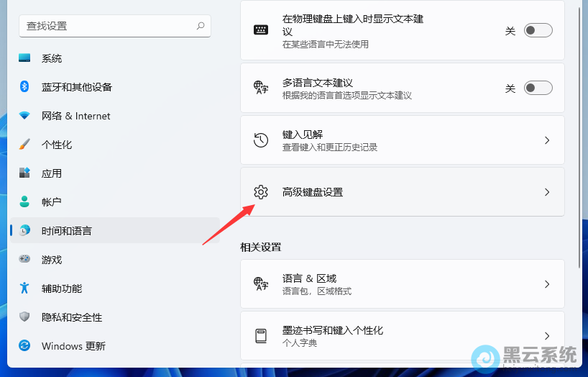
Task: Click the history clock icon for 键入见解
Action: tap(261, 140)
